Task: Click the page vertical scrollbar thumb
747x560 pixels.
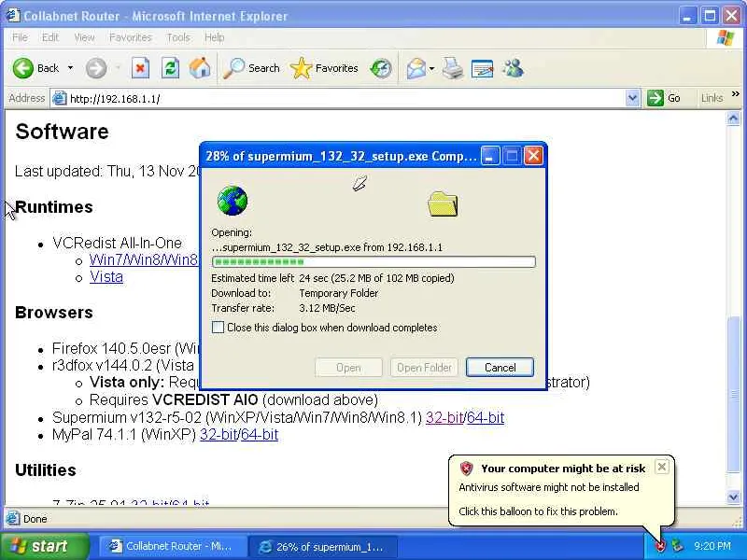Action: coord(733,393)
